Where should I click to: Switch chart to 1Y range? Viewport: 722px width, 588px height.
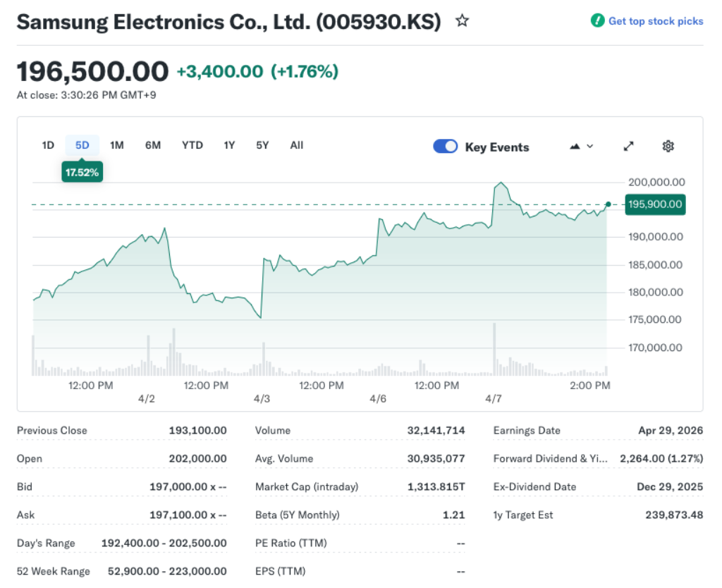pos(229,145)
